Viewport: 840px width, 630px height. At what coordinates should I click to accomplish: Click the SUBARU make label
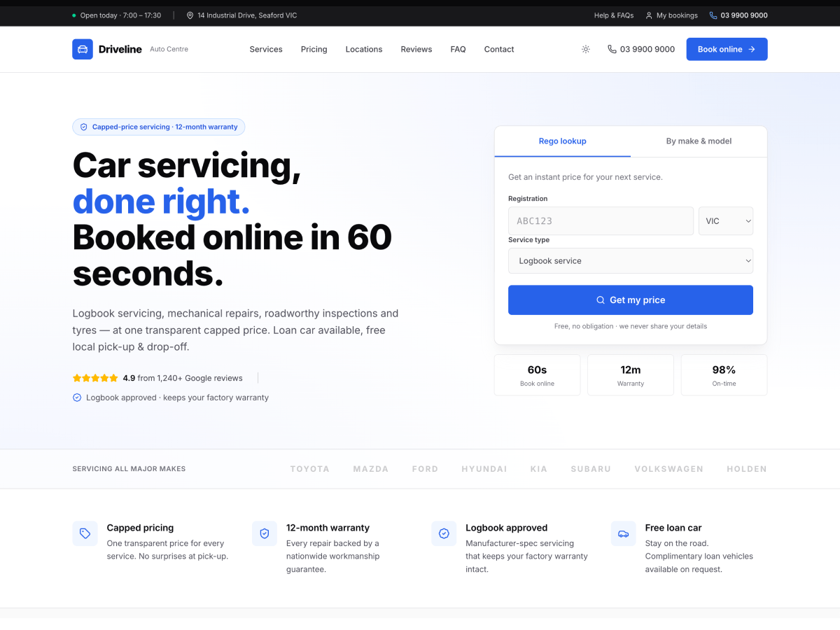[591, 469]
